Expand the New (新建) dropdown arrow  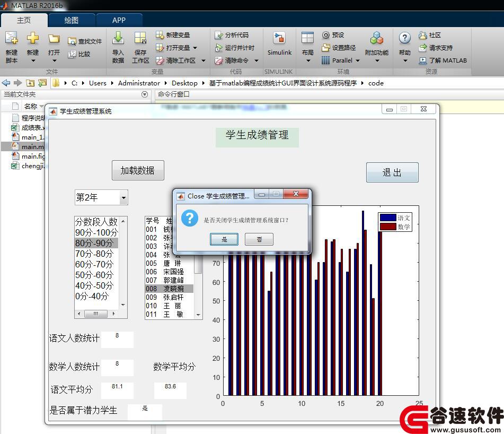(33, 60)
